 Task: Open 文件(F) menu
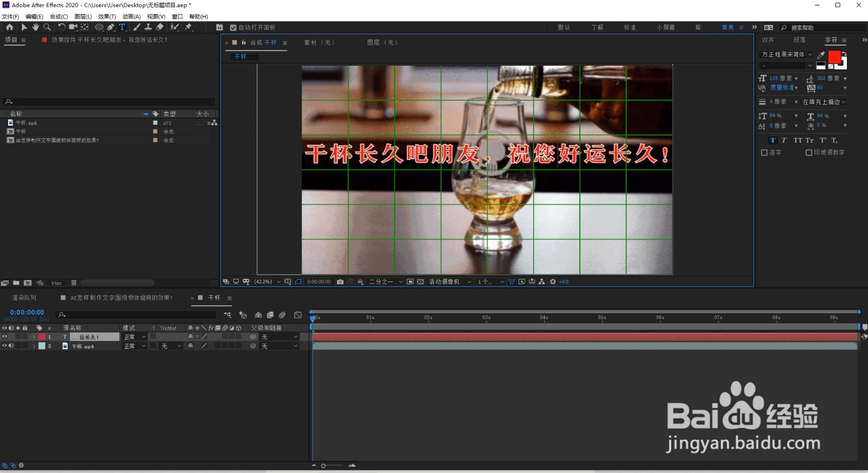point(10,17)
